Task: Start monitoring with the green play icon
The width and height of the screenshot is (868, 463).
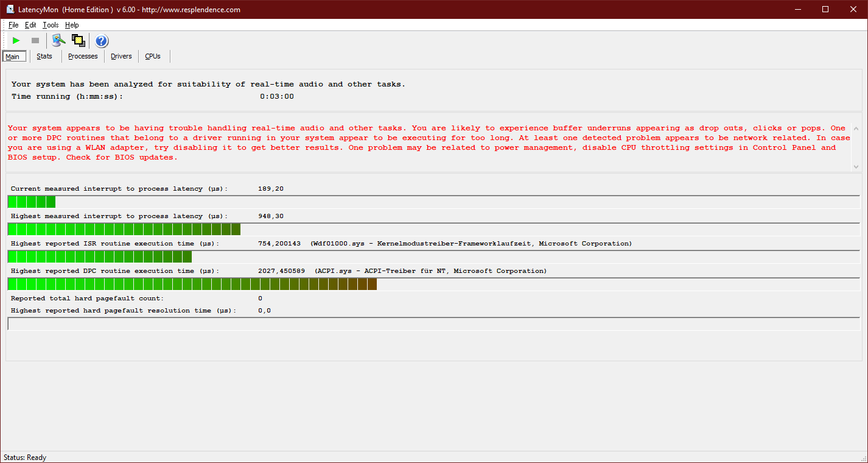Action: (x=16, y=41)
